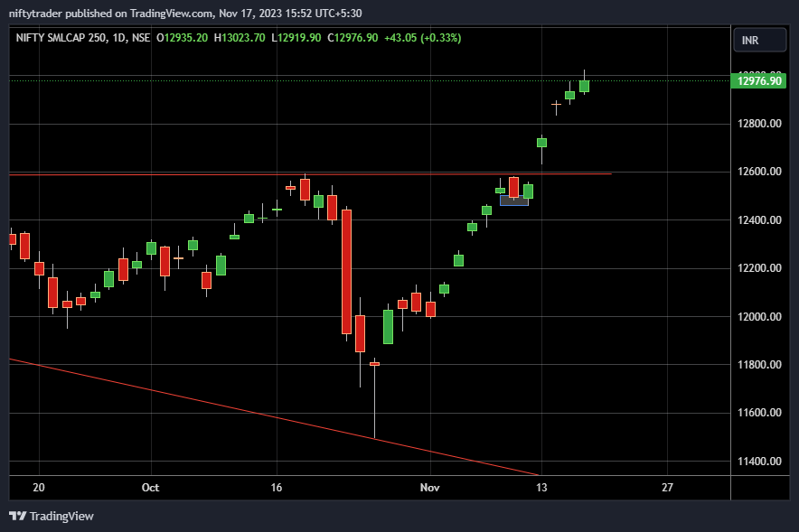The image size is (799, 532).
Task: Click the 16 date label on time axis
Action: tap(277, 488)
